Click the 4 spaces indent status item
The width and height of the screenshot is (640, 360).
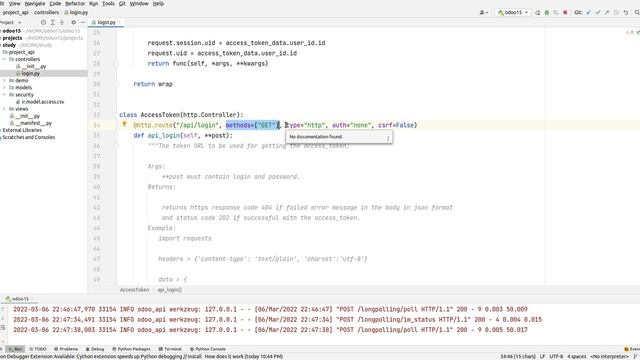576,356
